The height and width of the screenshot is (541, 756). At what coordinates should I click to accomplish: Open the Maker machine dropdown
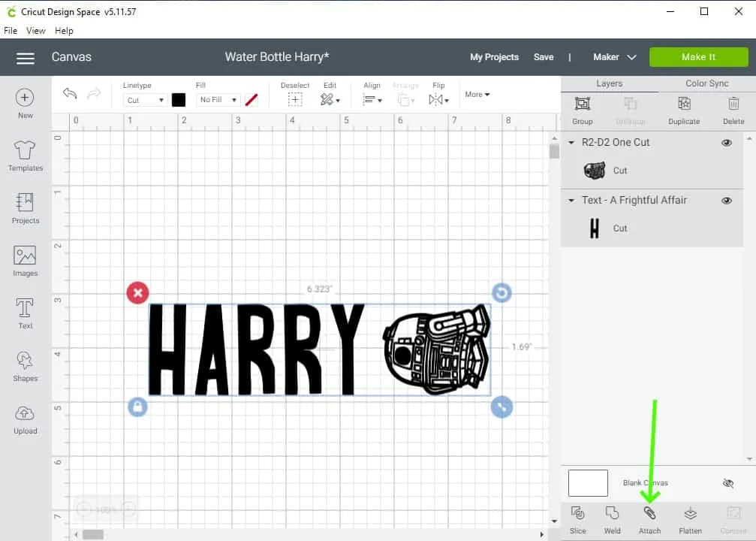614,57
